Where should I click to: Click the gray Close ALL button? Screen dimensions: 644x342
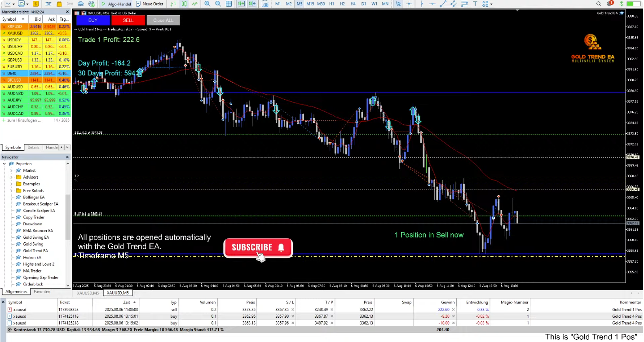(163, 20)
